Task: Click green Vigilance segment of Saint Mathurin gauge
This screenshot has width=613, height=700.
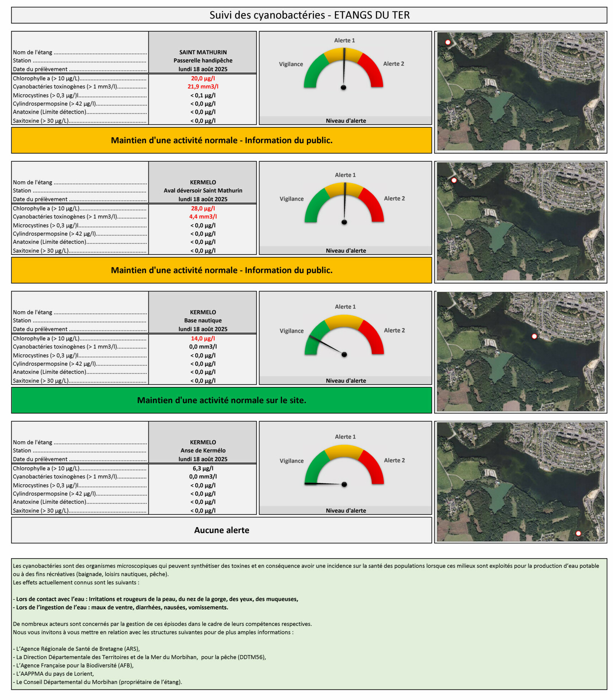Action: tap(314, 69)
